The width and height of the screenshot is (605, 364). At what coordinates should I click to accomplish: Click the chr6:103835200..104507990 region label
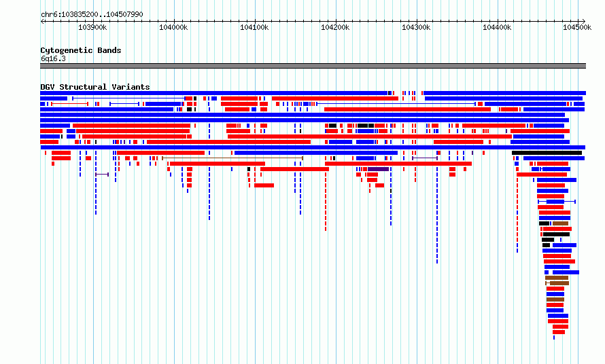click(x=92, y=14)
